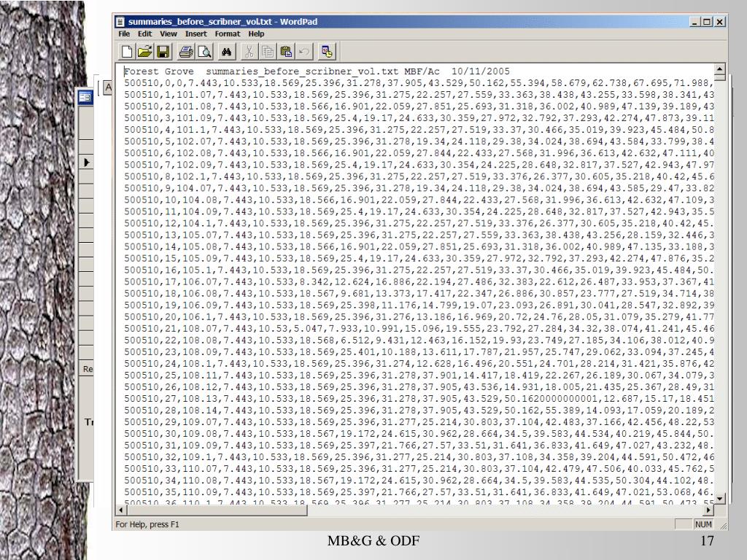Click the Copy toolbar icon
Screen dimensions: 747x560
point(267,52)
